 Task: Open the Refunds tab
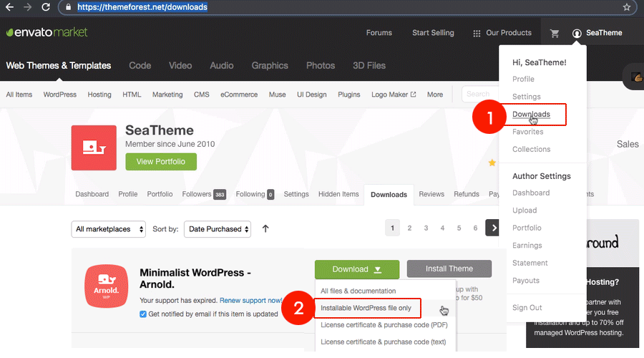coord(467,194)
